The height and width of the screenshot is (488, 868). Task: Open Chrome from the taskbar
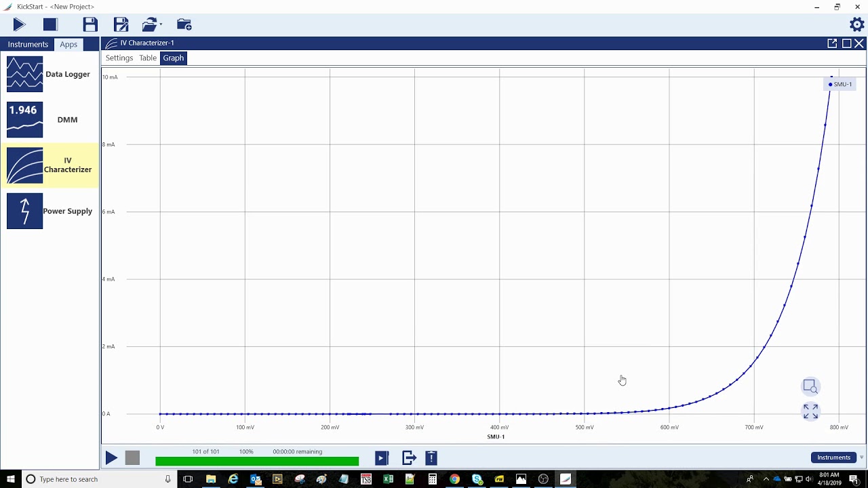point(454,479)
